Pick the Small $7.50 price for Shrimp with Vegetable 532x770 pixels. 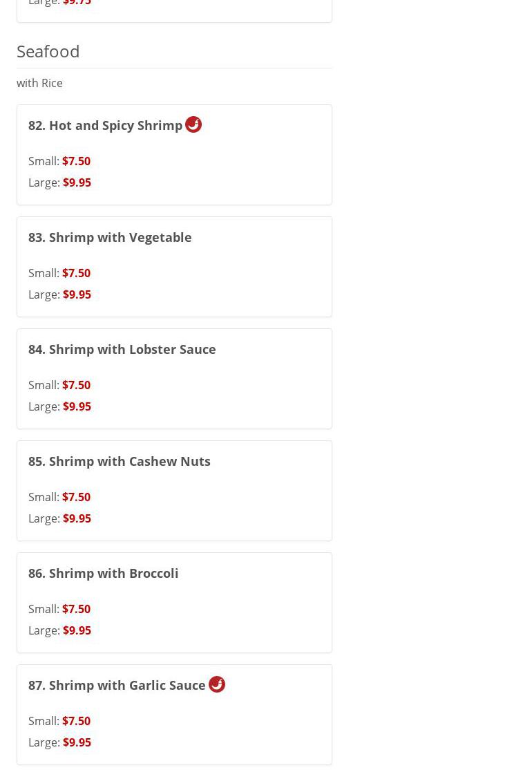click(x=76, y=273)
